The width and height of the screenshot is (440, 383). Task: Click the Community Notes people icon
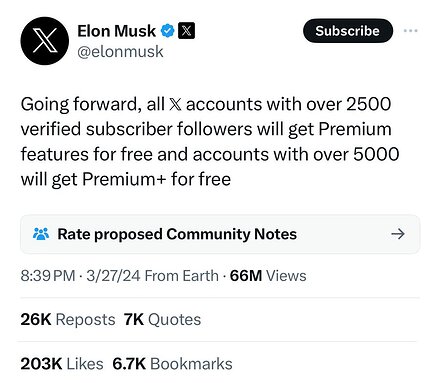point(41,234)
